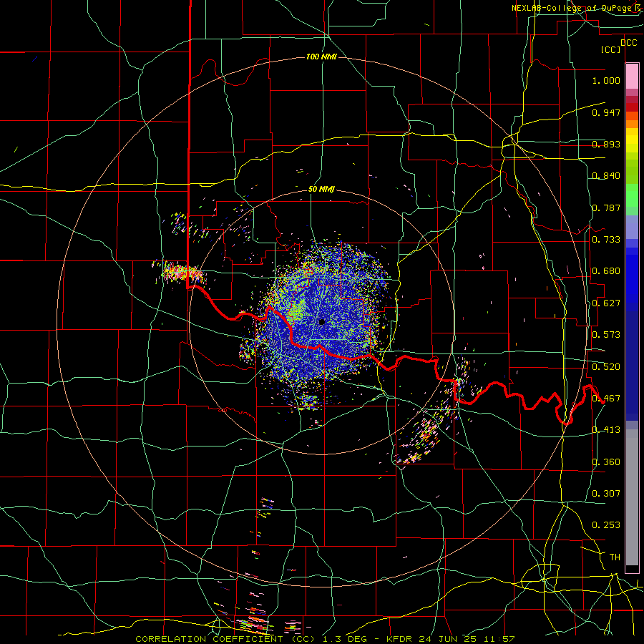Click the 0.520 legend value
The height and width of the screenshot is (644, 644).
tap(606, 367)
